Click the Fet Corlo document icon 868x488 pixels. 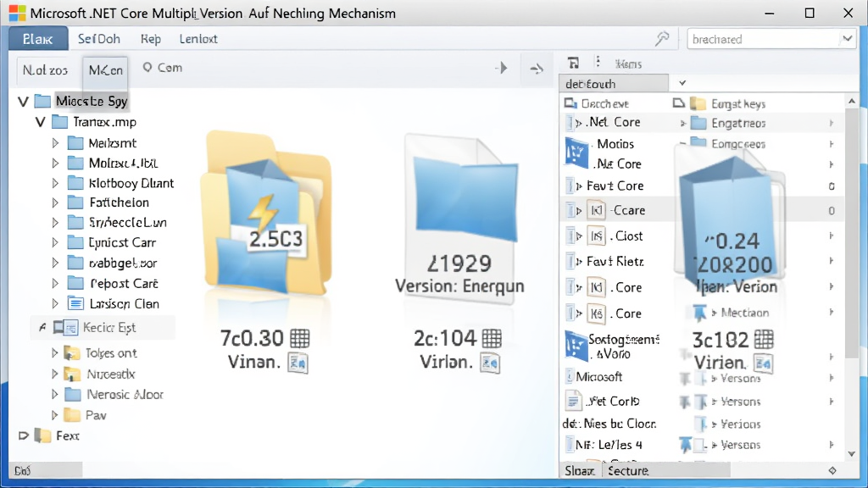[573, 401]
